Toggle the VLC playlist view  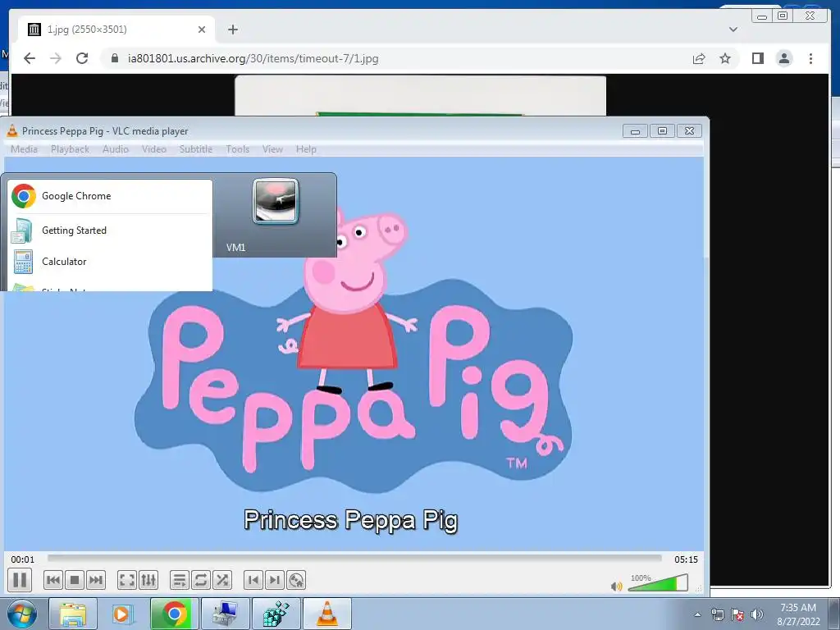tap(180, 580)
